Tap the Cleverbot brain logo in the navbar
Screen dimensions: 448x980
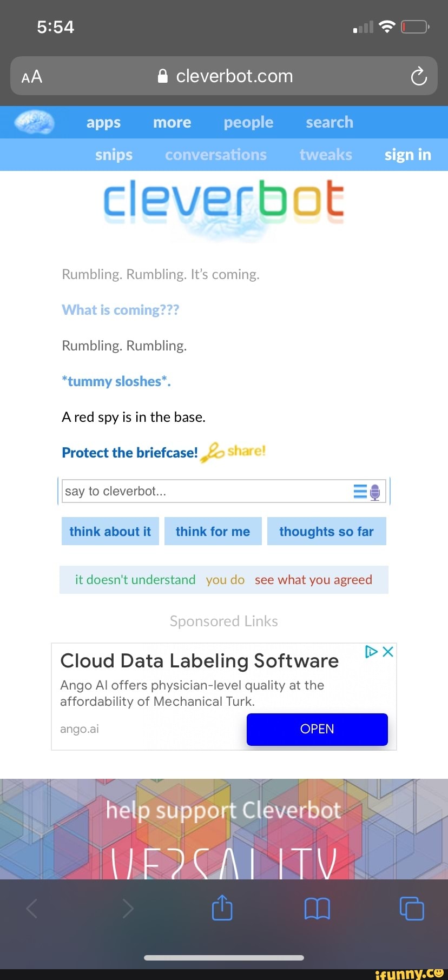pos(34,122)
